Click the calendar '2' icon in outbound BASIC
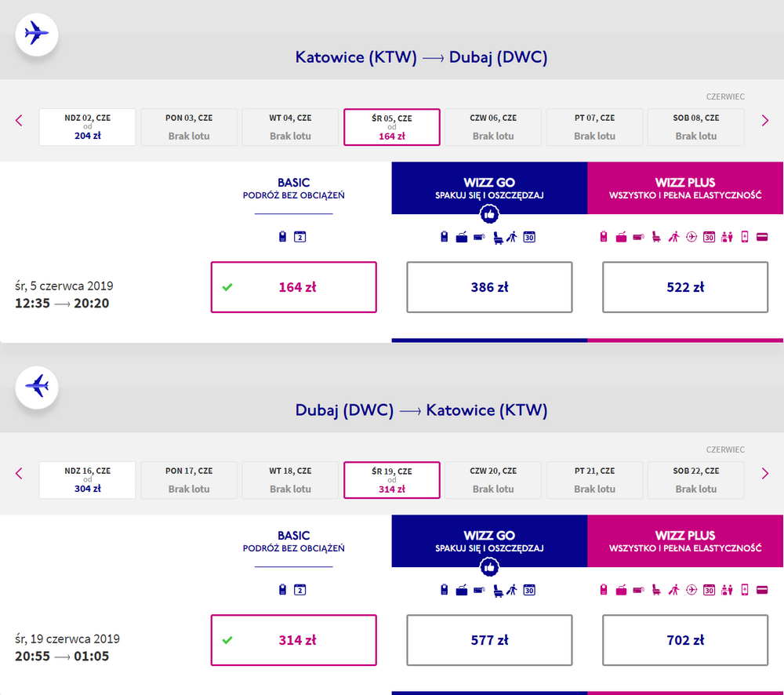Screen dimensions: 784x695 pyautogui.click(x=299, y=237)
